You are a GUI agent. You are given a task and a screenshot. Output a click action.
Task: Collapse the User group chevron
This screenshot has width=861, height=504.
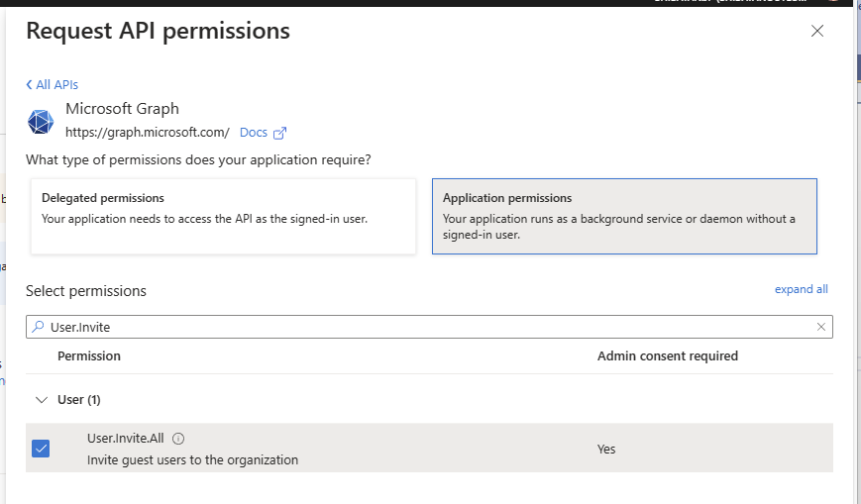pos(42,400)
